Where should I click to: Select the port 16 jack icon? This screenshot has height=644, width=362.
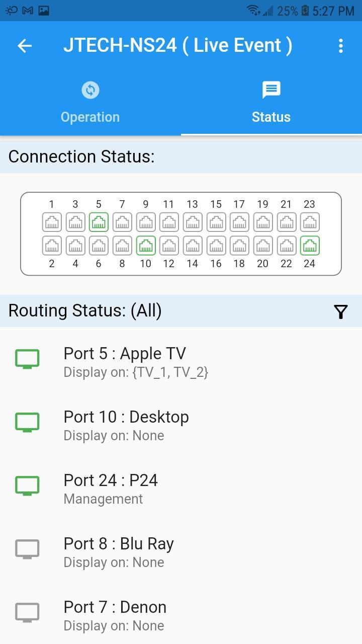click(x=216, y=246)
